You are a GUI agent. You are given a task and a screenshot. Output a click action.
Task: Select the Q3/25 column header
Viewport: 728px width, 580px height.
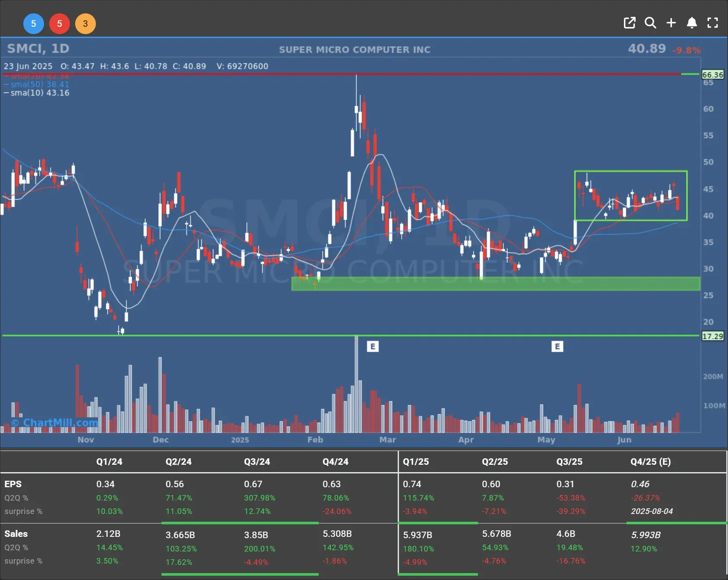coord(569,461)
